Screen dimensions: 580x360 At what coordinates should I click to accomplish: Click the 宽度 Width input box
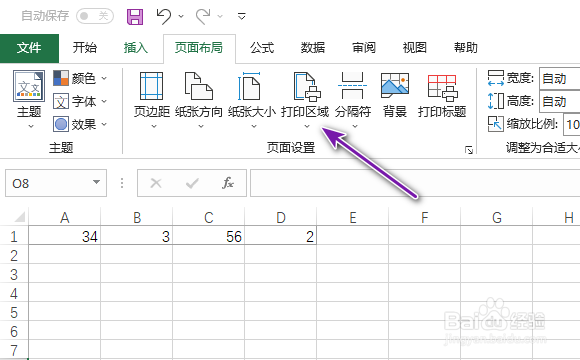point(559,78)
